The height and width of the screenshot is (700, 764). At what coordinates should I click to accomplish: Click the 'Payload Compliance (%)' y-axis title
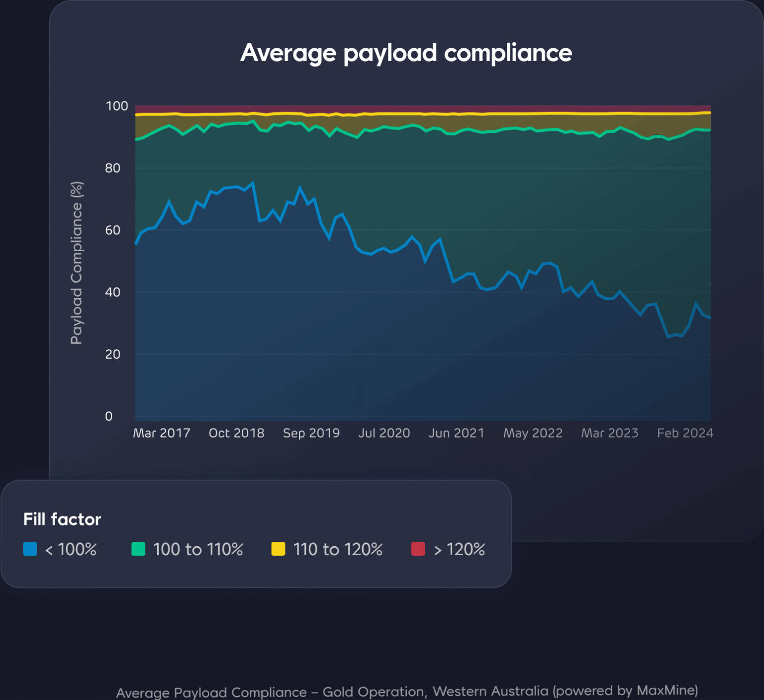point(76,263)
